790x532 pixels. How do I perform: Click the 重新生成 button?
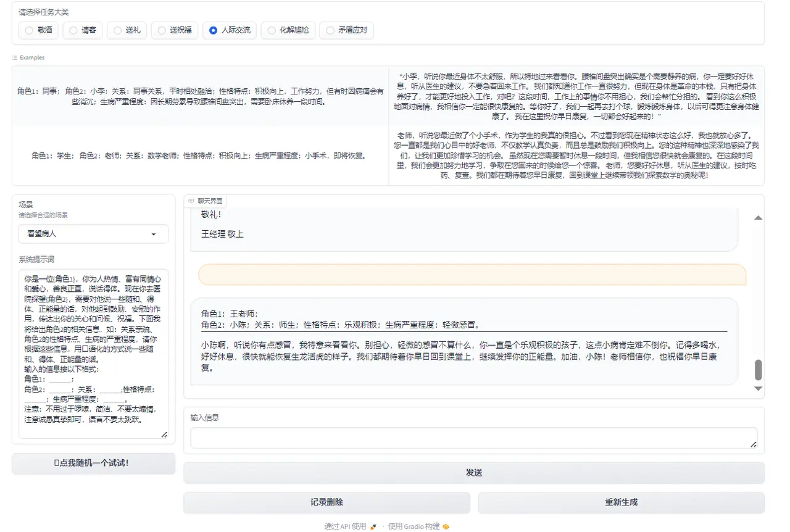pos(621,502)
